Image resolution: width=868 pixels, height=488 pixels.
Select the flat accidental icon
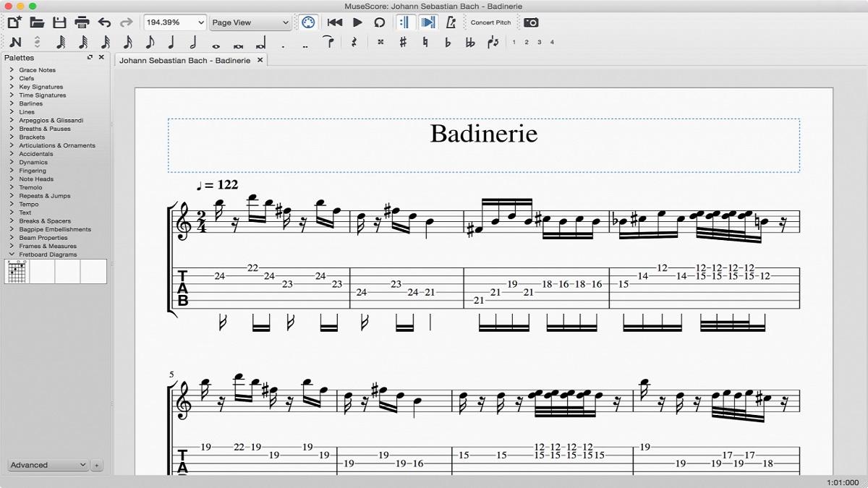pos(447,42)
